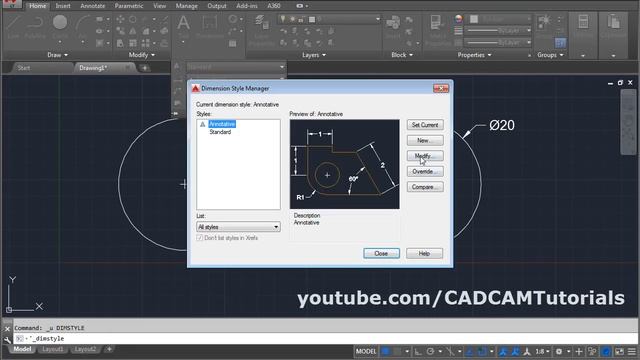Screen dimensions: 640x360
Task: Toggle annotation objects visibility in status bar
Action: tap(503, 351)
